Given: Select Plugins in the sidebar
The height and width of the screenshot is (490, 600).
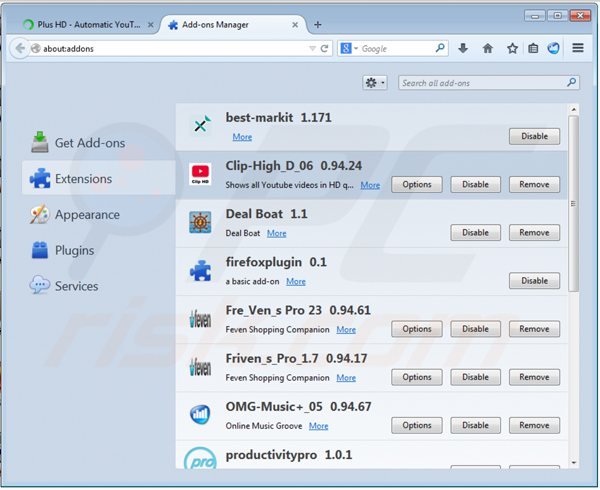Looking at the screenshot, I should point(75,250).
